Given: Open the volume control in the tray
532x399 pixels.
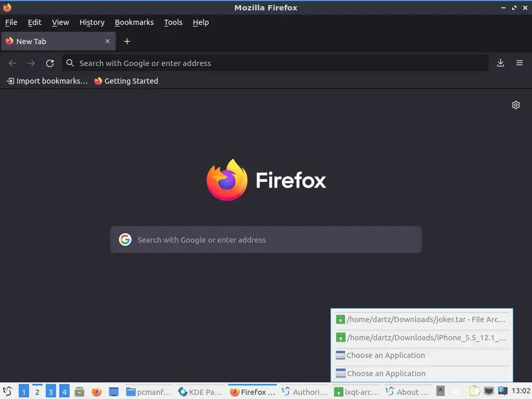Looking at the screenshot, I should click(x=456, y=392).
